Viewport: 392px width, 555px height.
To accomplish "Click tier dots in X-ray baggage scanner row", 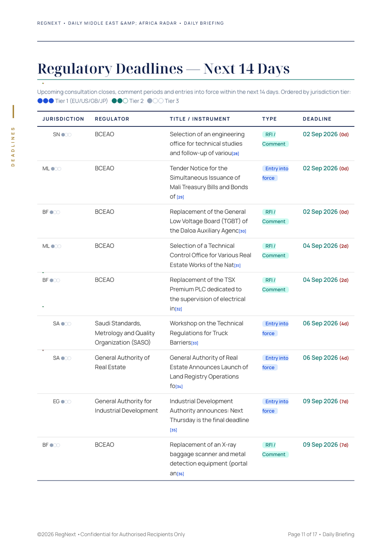I will point(55,445).
